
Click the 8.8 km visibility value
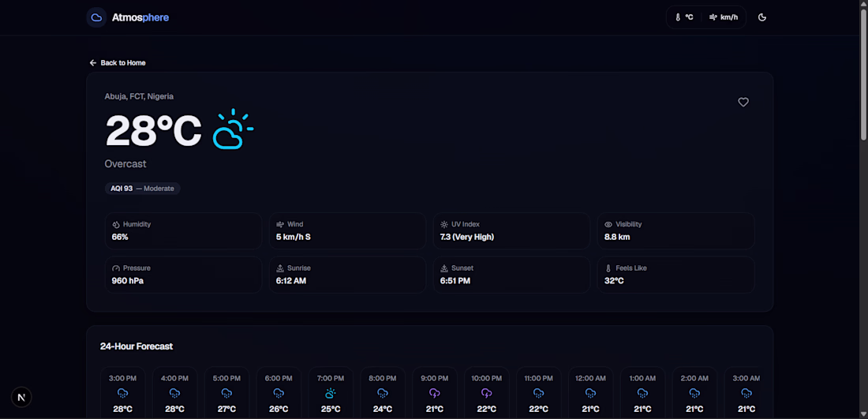click(x=617, y=237)
